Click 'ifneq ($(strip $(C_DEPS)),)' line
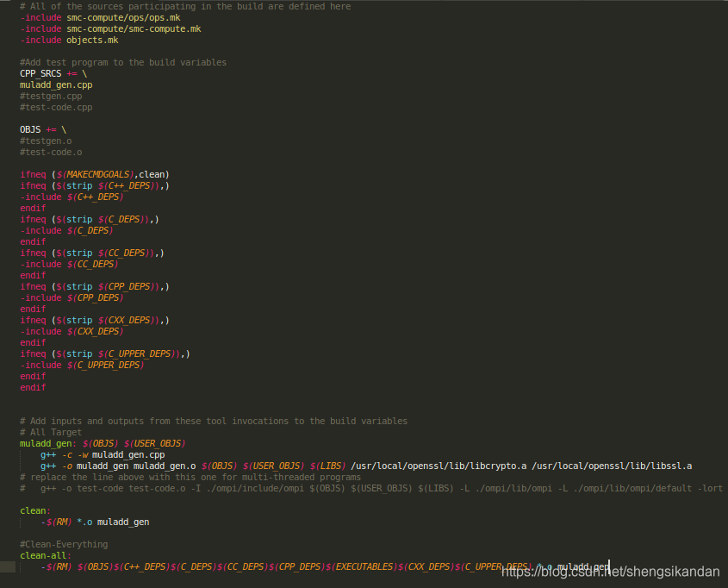Image resolution: width=728 pixels, height=588 pixels. point(90,219)
